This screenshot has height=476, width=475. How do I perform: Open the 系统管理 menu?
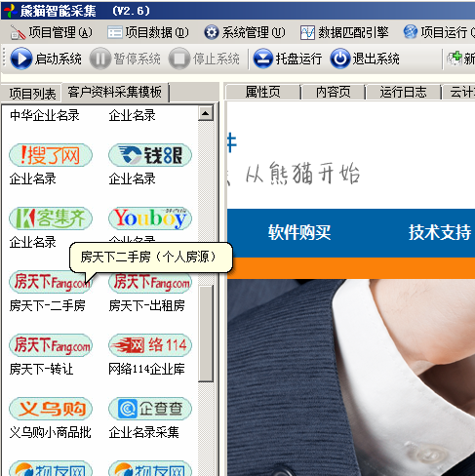coord(245,32)
